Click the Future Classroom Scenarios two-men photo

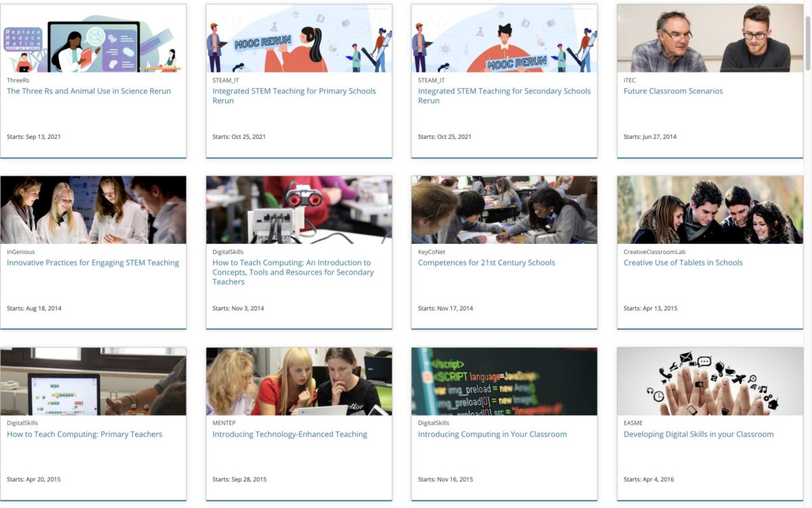click(x=710, y=39)
